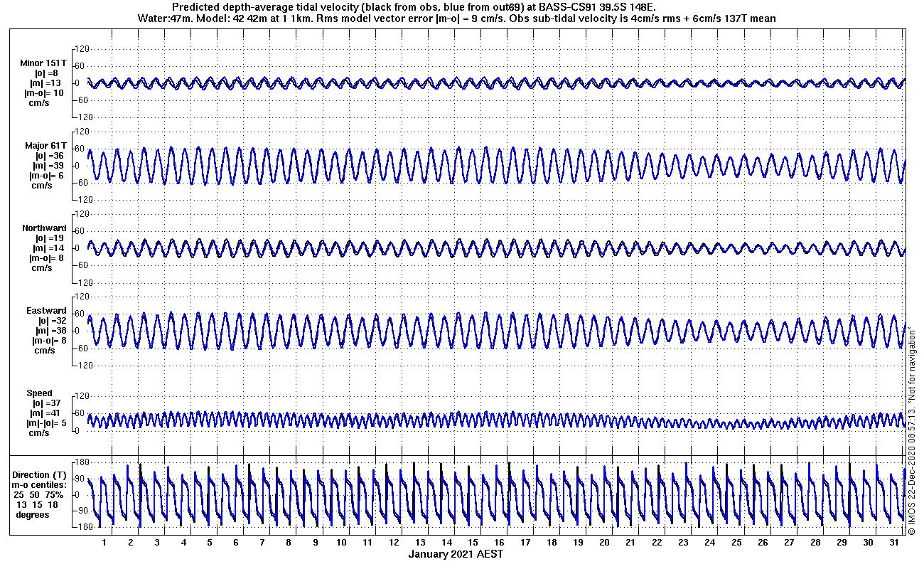Click day '8' on the date axis

coord(289,542)
